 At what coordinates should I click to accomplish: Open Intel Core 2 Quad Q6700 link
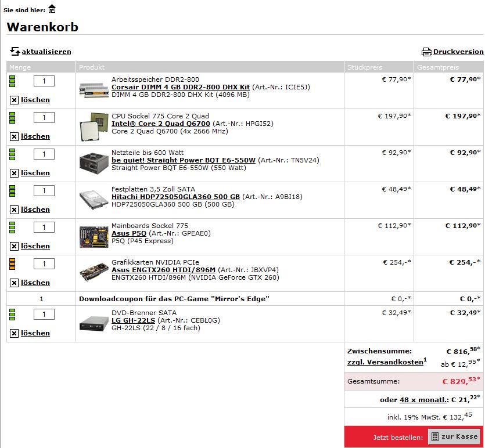tap(160, 124)
